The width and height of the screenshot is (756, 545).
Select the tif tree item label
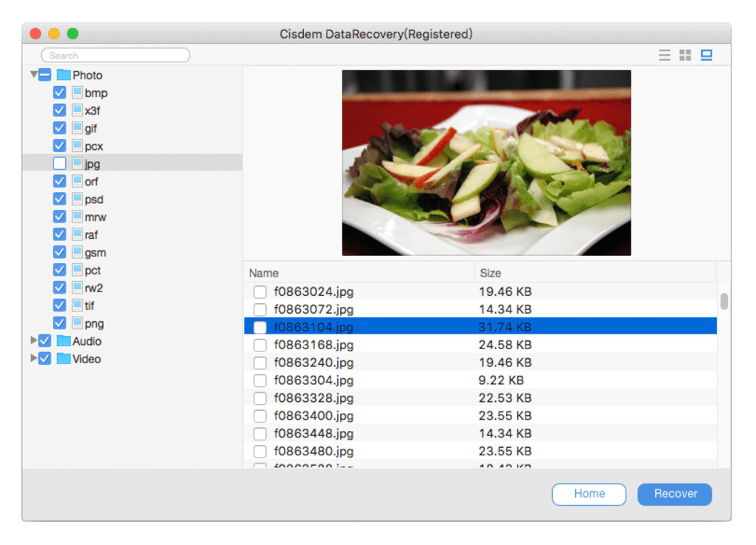(x=90, y=305)
